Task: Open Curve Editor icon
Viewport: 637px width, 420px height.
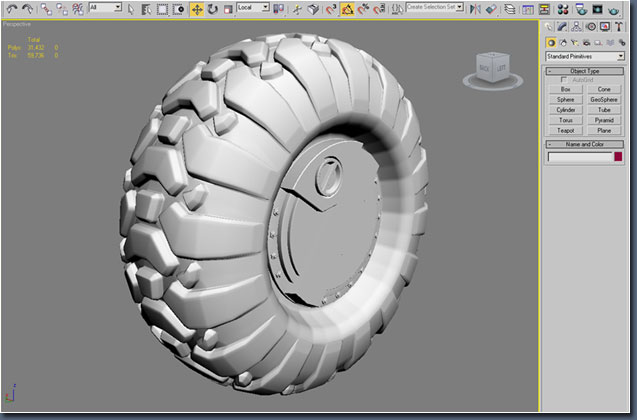Action: pyautogui.click(x=528, y=9)
